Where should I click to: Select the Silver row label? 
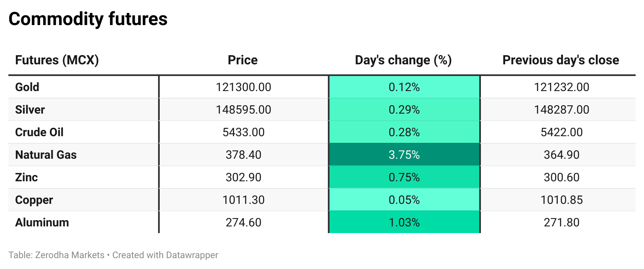coord(30,110)
